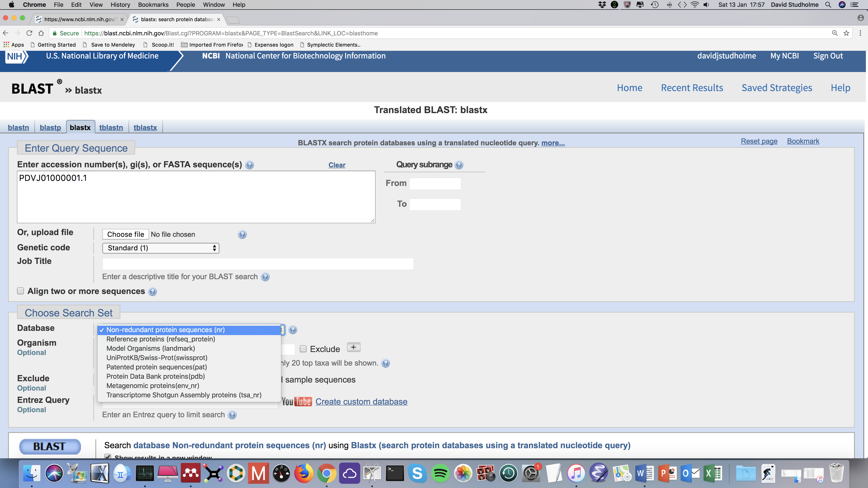The width and height of the screenshot is (868, 488).
Task: Click the Query subrange From field
Action: tap(435, 184)
